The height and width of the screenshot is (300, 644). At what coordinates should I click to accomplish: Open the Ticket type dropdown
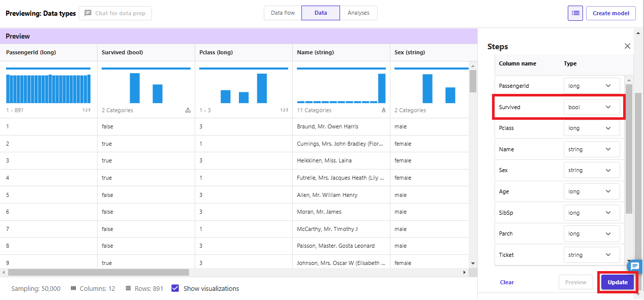pos(592,255)
